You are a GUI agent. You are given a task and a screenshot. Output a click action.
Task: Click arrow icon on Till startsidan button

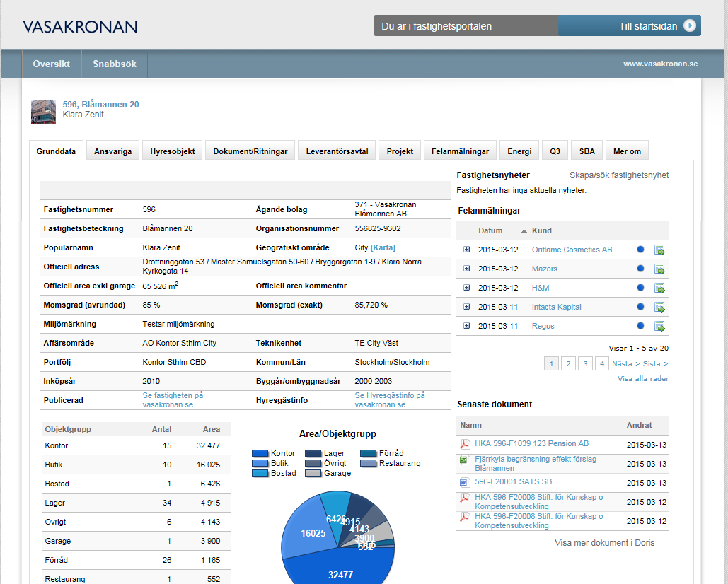coord(690,25)
